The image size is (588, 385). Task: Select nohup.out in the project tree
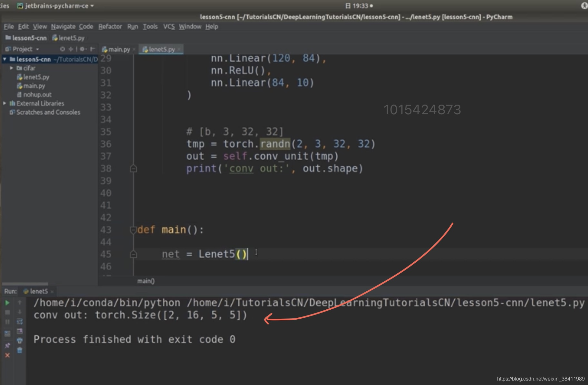pyautogui.click(x=34, y=95)
